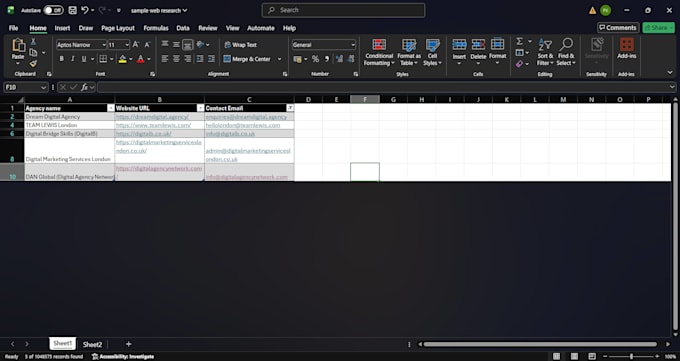Screen dimensions: 680x361
Task: Switch to the Formulas tab
Action: coord(156,28)
